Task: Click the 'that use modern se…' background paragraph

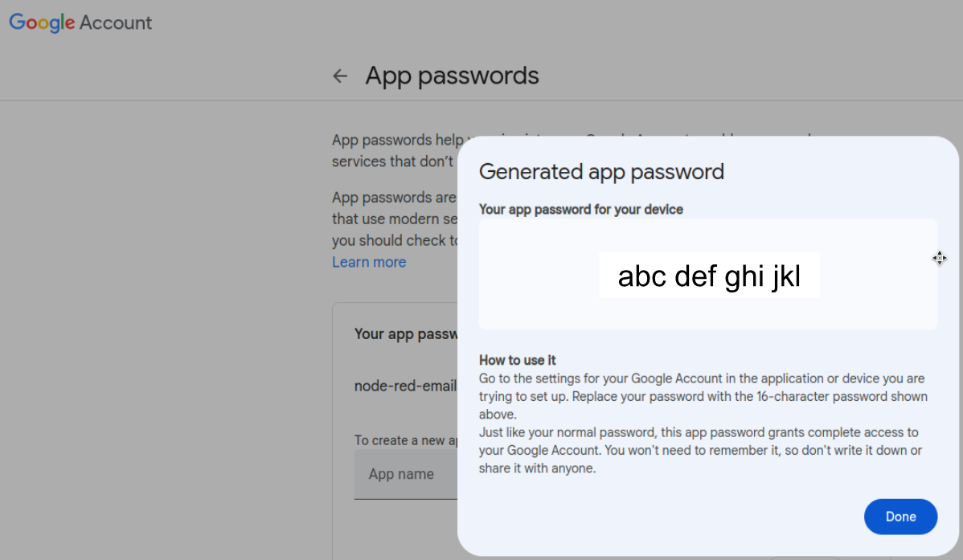Action: click(x=395, y=219)
